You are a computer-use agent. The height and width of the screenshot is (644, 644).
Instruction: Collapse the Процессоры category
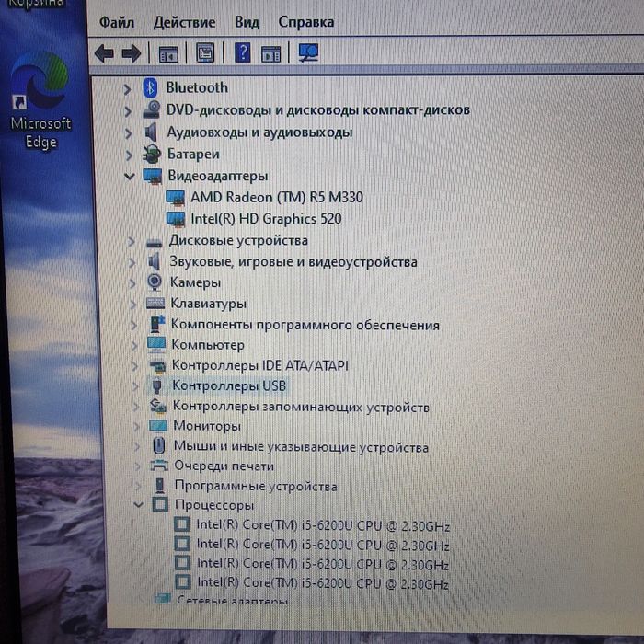pos(139,504)
